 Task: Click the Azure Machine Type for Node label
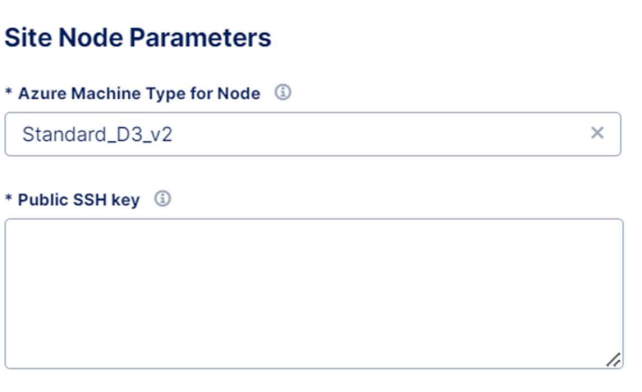tap(139, 93)
